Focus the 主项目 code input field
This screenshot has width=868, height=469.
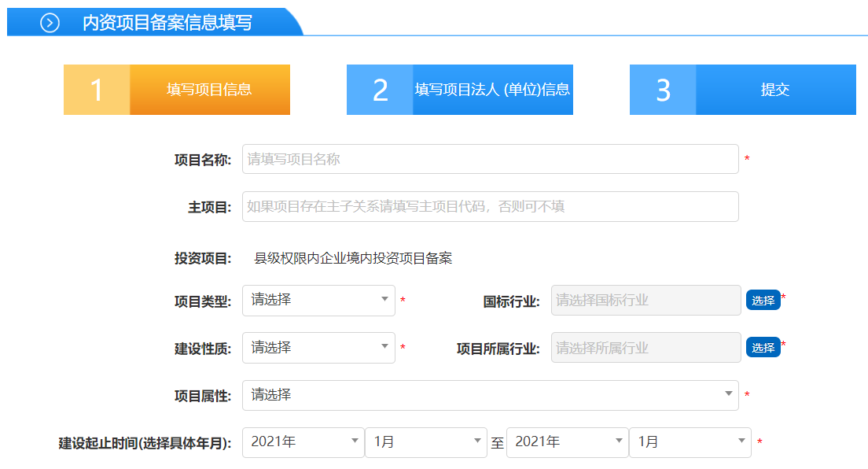(490, 207)
